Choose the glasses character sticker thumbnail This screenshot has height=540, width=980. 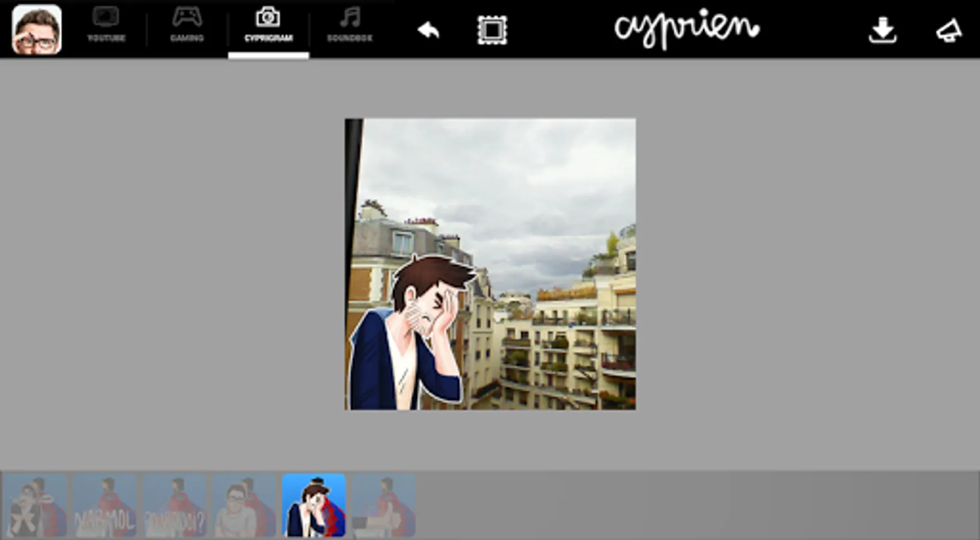click(x=244, y=505)
